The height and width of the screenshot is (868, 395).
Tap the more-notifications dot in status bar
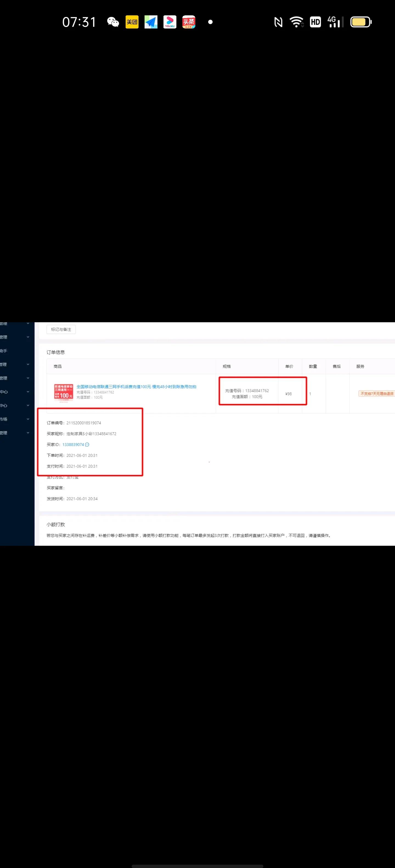pyautogui.click(x=210, y=22)
